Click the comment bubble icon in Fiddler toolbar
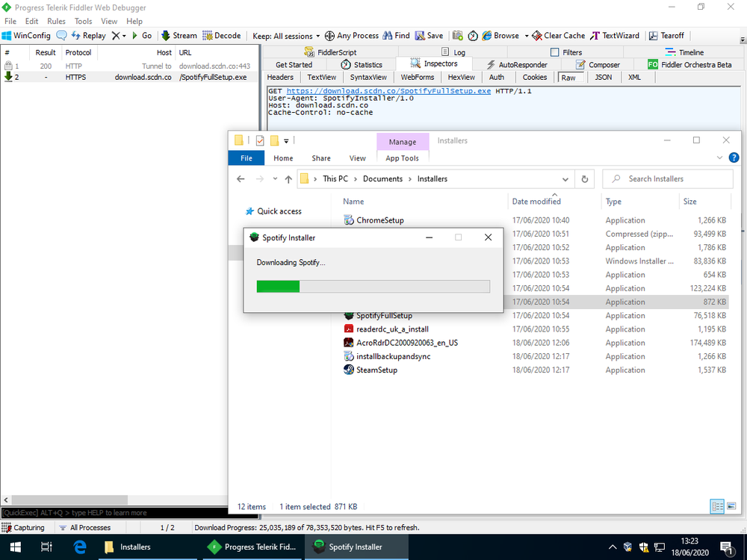The height and width of the screenshot is (560, 747). [x=61, y=36]
